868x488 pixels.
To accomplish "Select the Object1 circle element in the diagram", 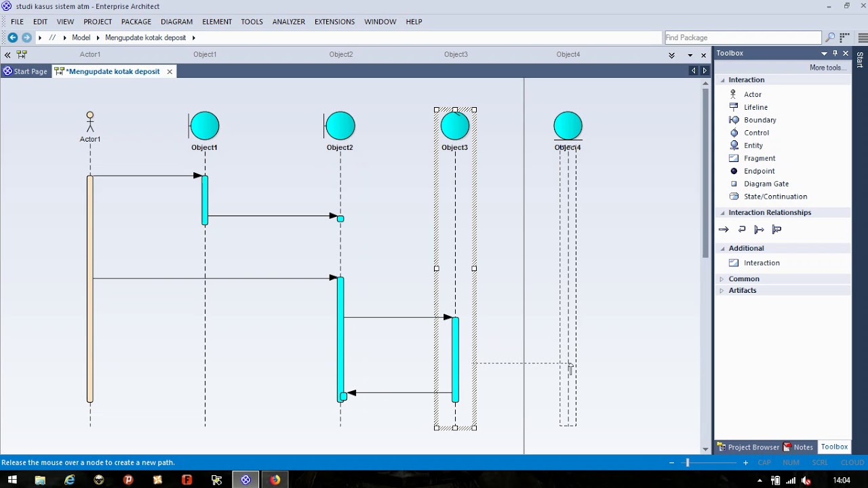I will (x=204, y=126).
